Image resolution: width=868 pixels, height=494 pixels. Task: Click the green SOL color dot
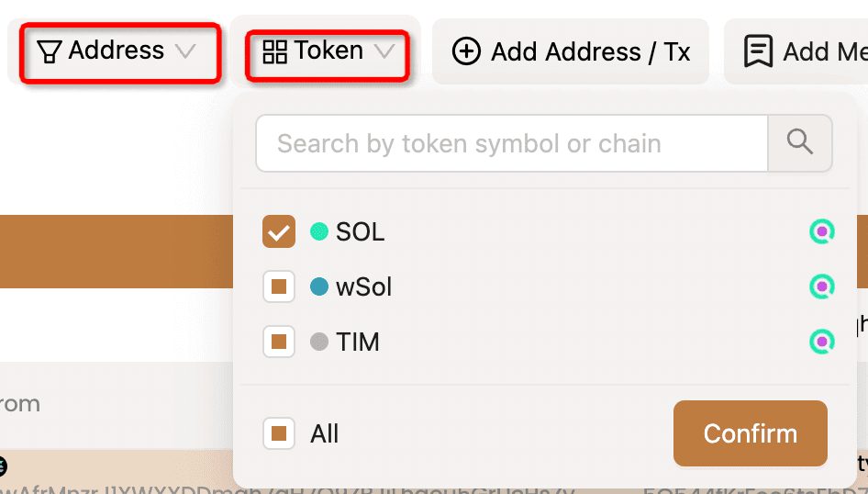(319, 232)
